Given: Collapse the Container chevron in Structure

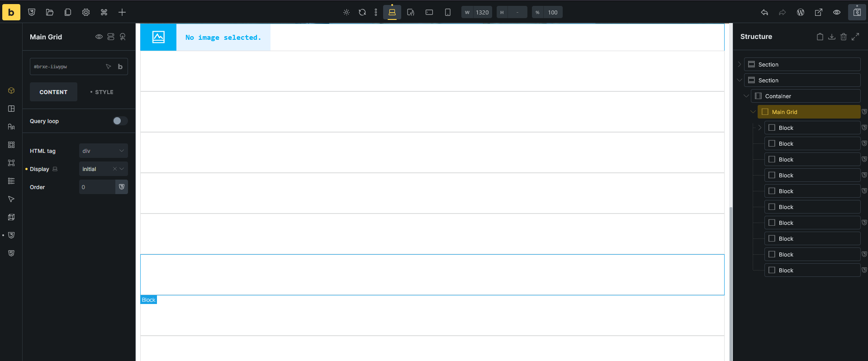Looking at the screenshot, I should click(x=746, y=96).
